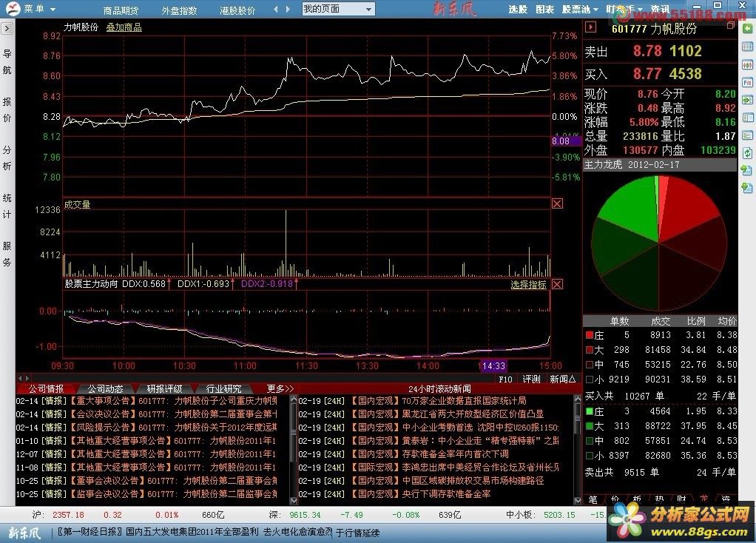Open the 菜单 dropdown menu
This screenshot has height=543, width=756.
pyautogui.click(x=39, y=9)
